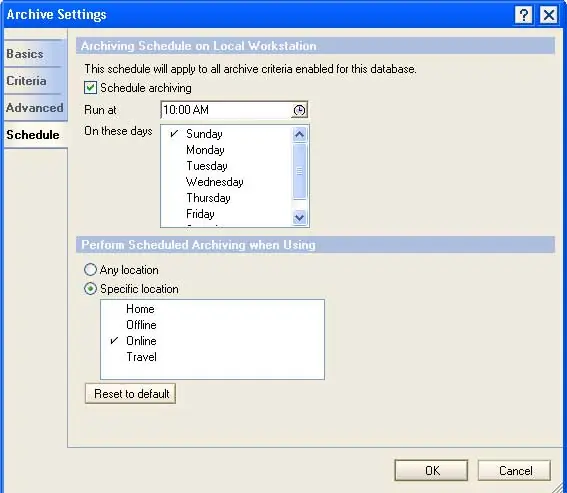Viewport: 567px width, 493px height.
Task: Select the Schedule tab
Action: [x=34, y=135]
